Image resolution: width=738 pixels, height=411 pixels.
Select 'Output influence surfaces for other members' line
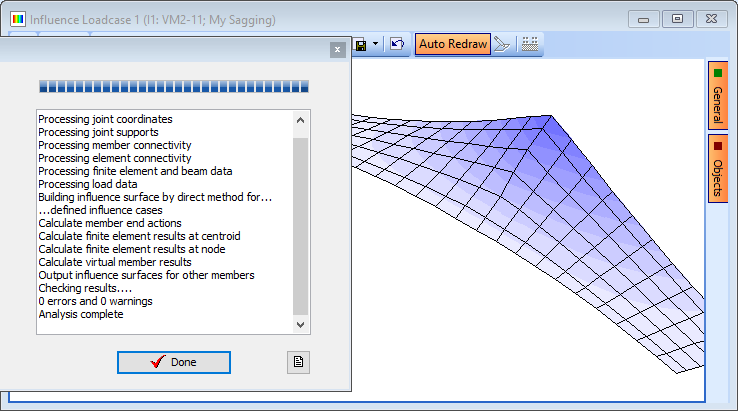[x=146, y=275]
